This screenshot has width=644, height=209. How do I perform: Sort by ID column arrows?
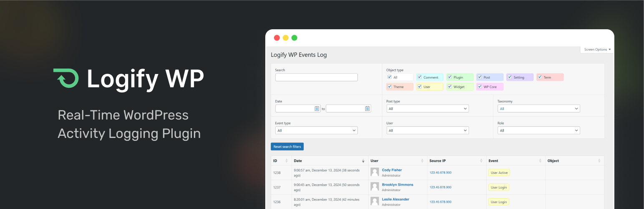(x=287, y=161)
